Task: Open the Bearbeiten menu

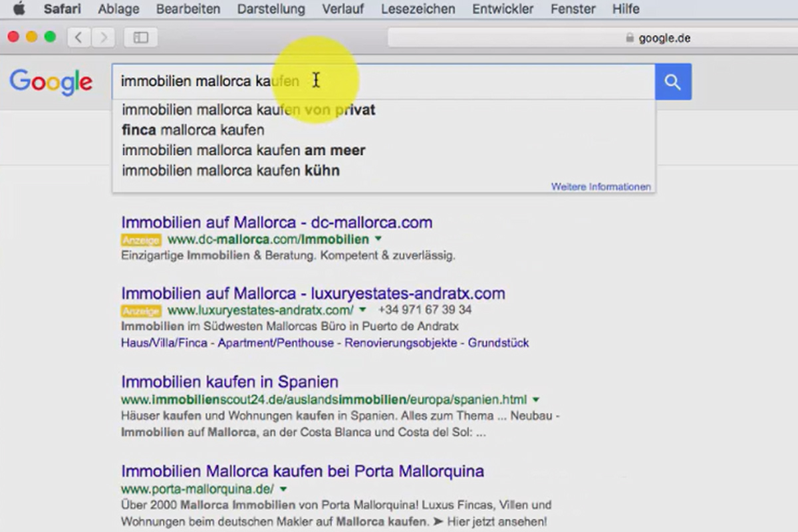Action: pos(188,9)
